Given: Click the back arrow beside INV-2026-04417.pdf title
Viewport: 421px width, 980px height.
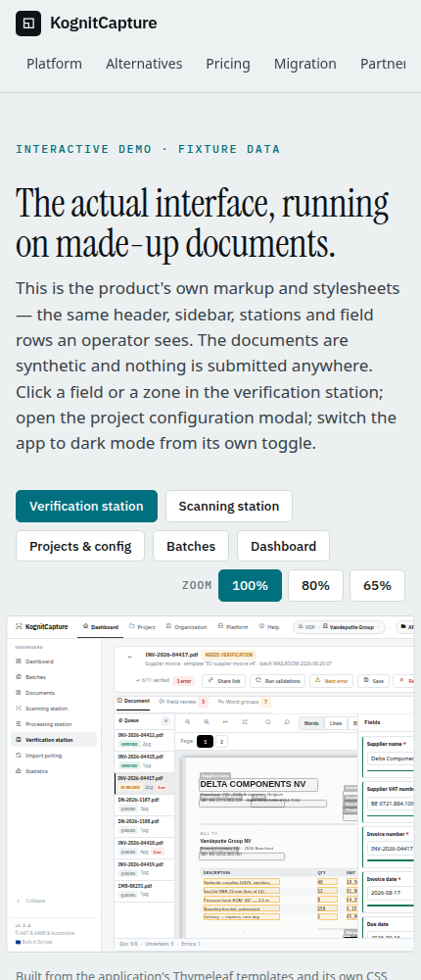Looking at the screenshot, I should (130, 657).
